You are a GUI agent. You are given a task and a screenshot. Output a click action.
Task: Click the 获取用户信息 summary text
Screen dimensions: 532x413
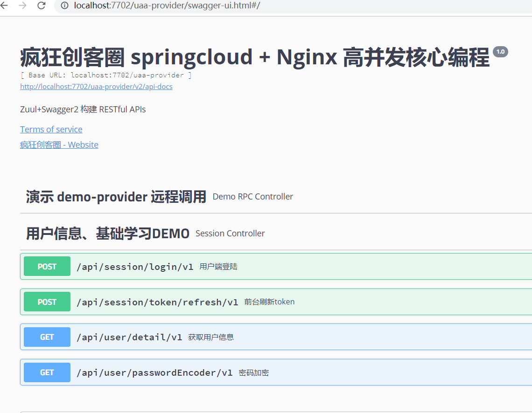point(211,337)
